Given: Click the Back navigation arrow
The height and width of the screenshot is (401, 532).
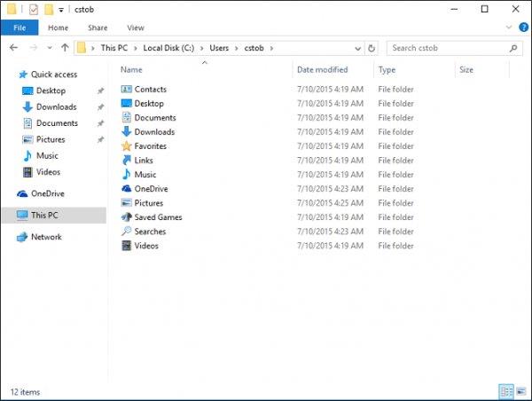Looking at the screenshot, I should 14,48.
